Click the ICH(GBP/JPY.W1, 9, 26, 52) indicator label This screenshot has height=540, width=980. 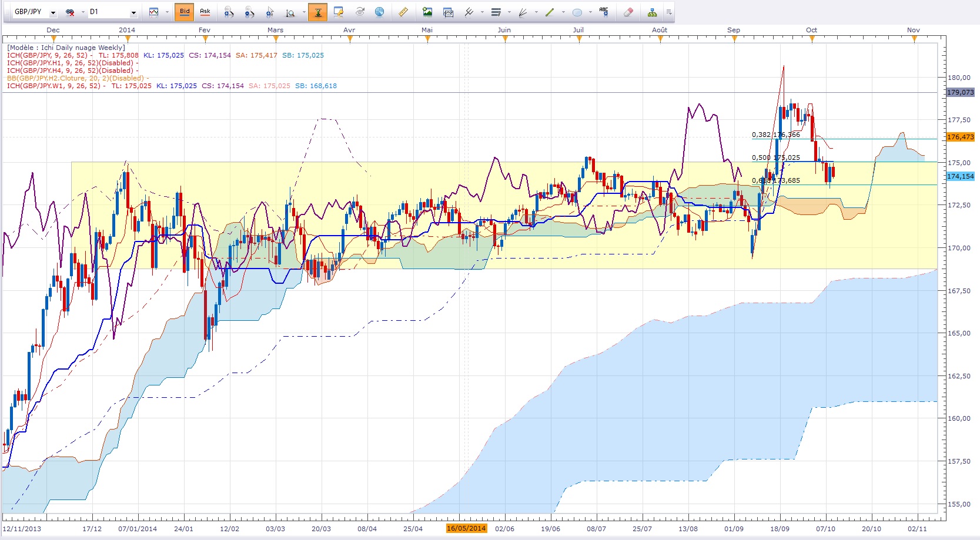(x=54, y=86)
